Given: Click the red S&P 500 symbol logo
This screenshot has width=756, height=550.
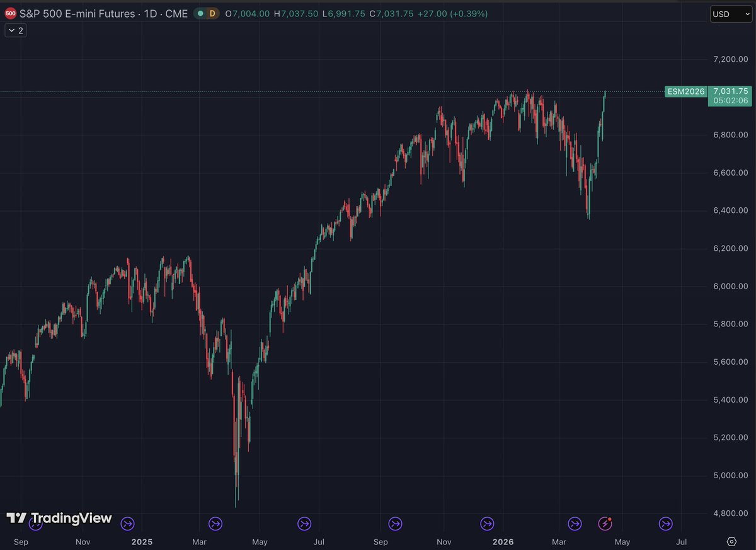Looking at the screenshot, I should click(11, 13).
